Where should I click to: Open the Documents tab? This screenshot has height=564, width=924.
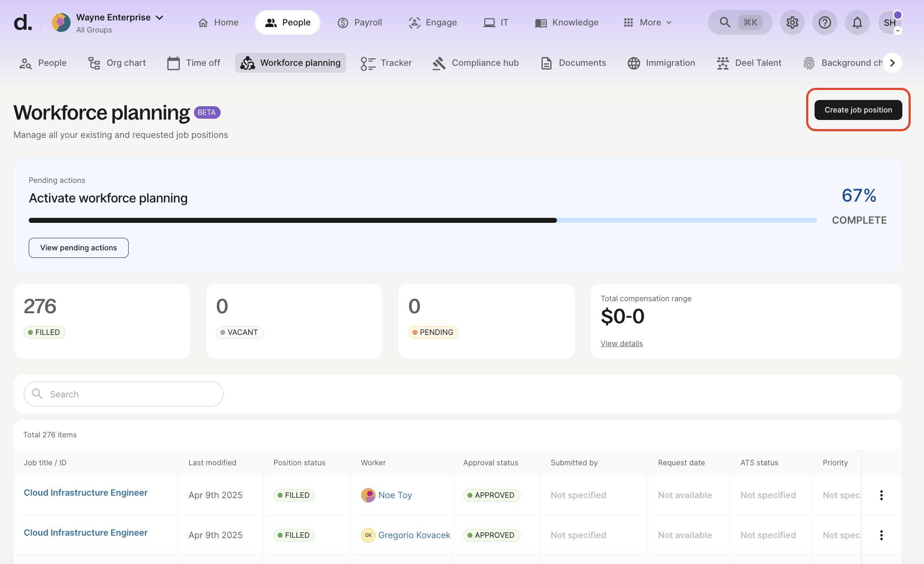(x=573, y=63)
